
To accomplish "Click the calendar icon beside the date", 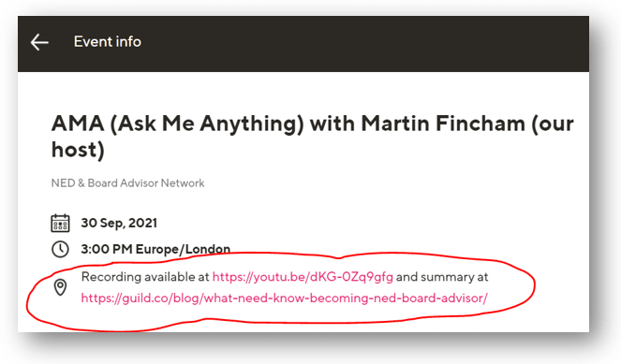I will click(60, 223).
